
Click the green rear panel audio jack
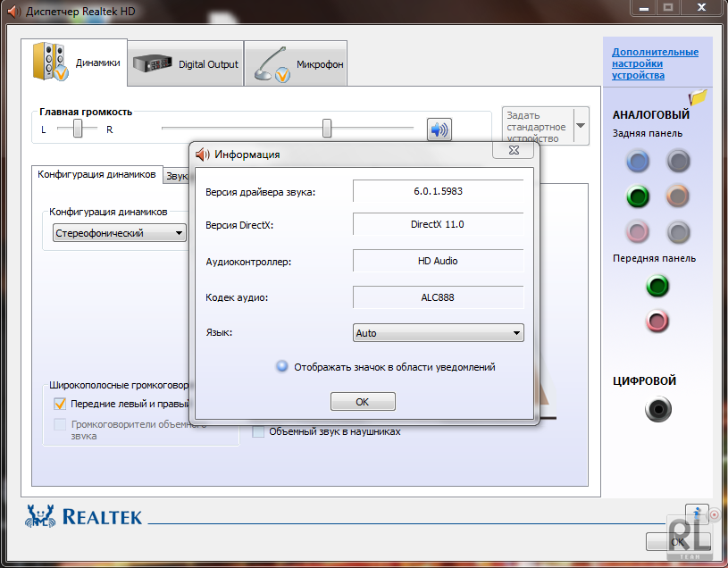coord(637,197)
